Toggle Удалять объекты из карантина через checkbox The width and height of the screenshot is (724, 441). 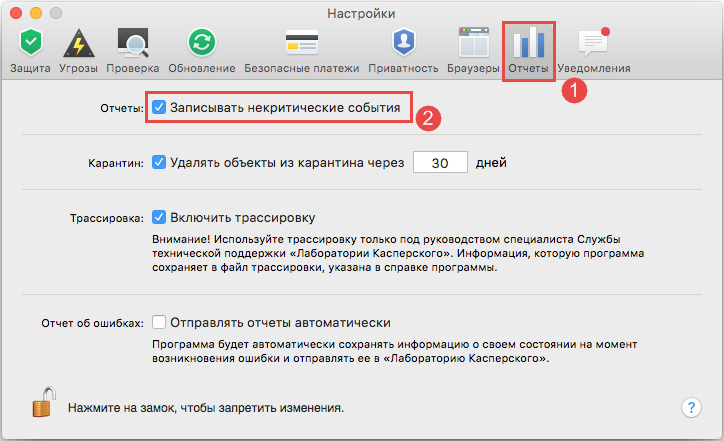(x=159, y=162)
